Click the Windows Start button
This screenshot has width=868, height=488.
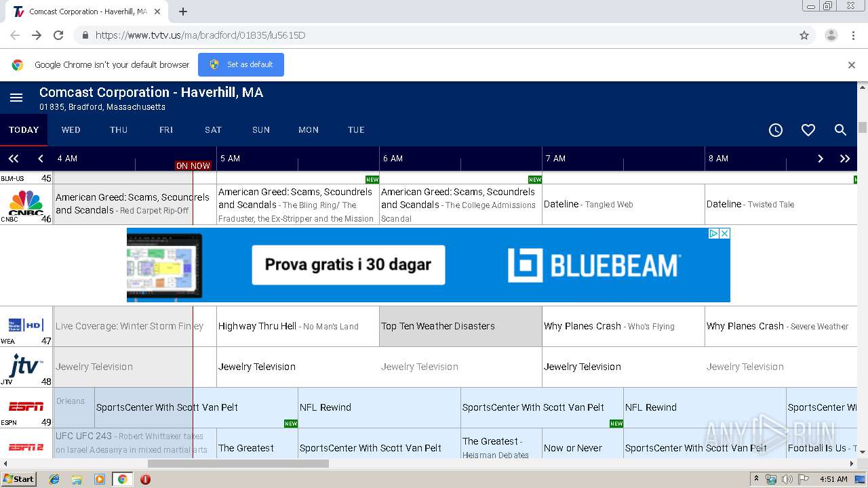tap(18, 479)
